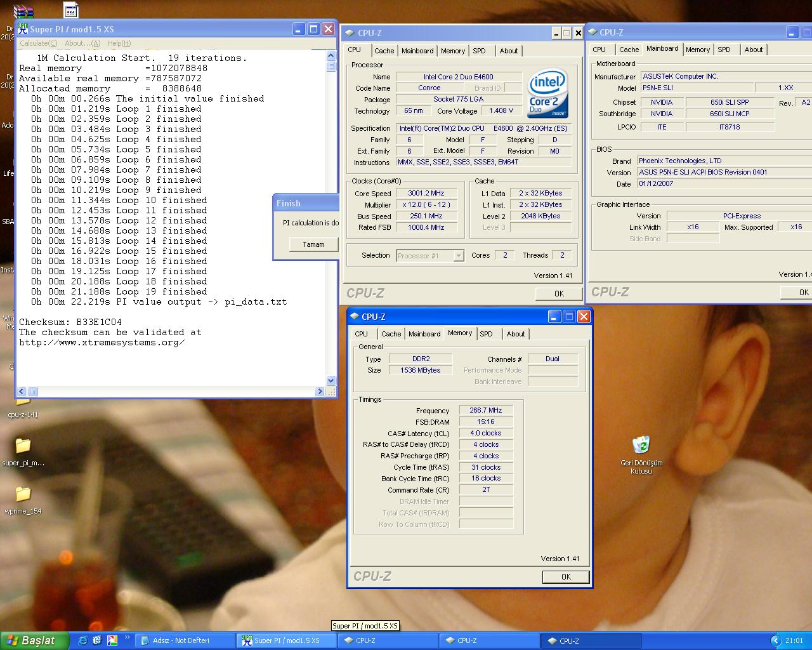Click the FSB:DRAM value '15:16'
The image size is (812, 650).
click(x=486, y=421)
